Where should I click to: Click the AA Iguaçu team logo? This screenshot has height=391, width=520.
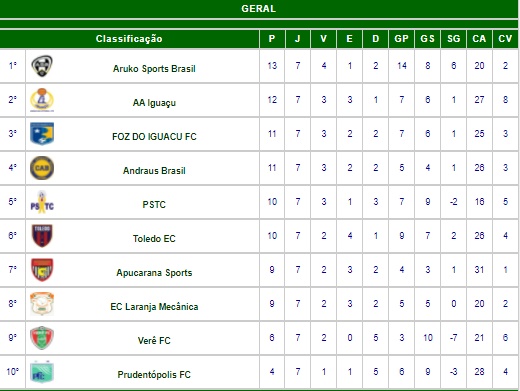42,100
